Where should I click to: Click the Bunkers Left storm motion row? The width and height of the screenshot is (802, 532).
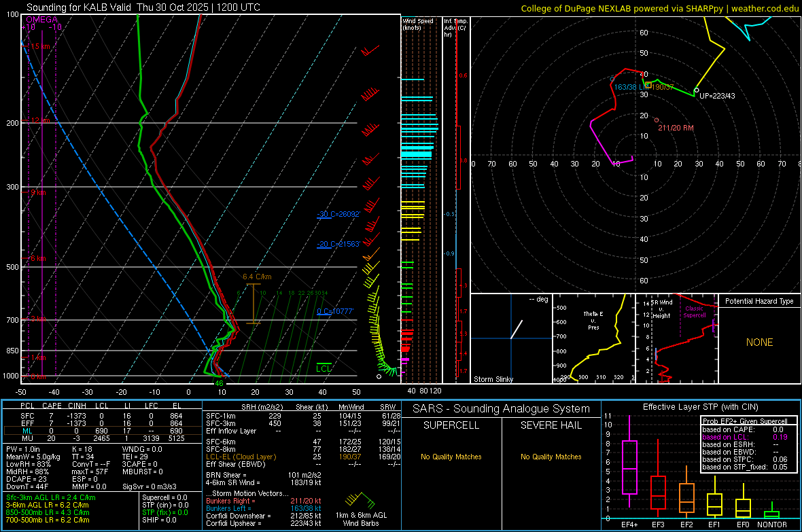tap(264, 508)
